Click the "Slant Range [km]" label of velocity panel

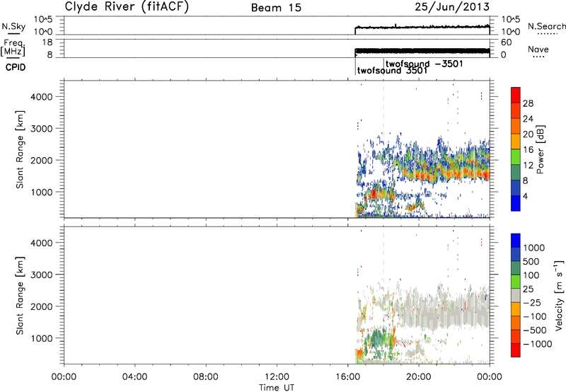pos(20,296)
